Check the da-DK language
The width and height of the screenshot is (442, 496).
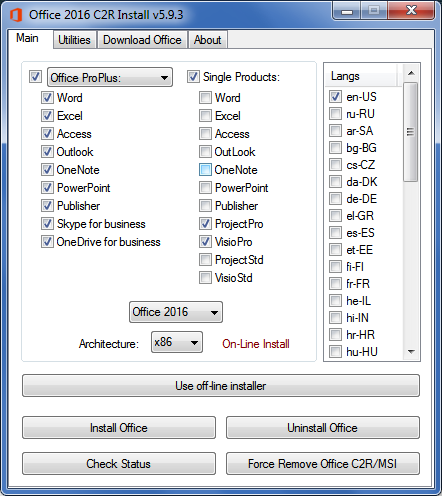pos(335,182)
